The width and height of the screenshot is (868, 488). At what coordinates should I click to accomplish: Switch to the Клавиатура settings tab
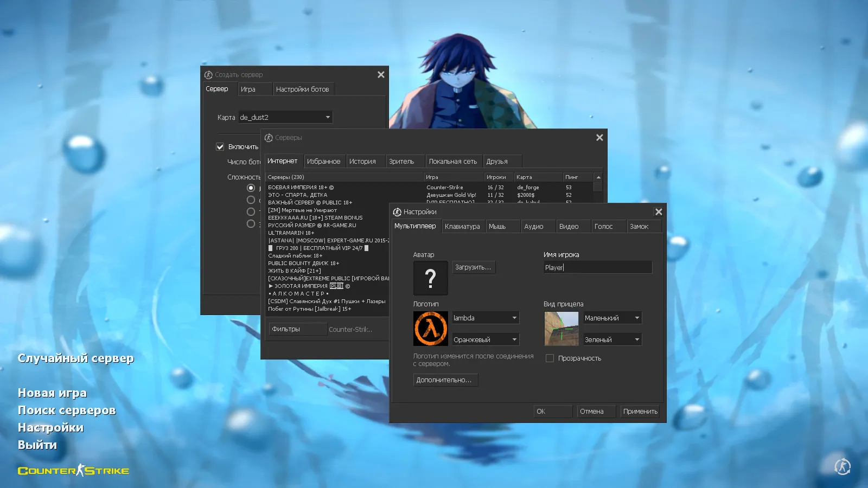[462, 227]
